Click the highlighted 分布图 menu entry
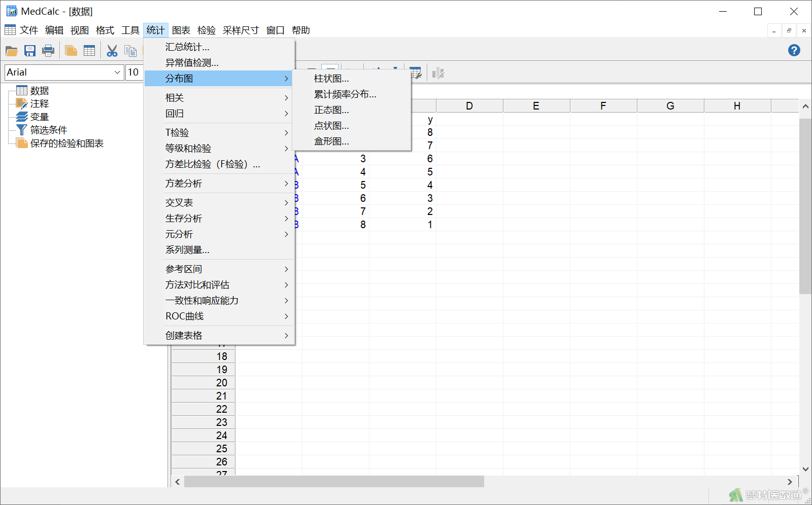Image resolution: width=812 pixels, height=505 pixels. tap(219, 79)
